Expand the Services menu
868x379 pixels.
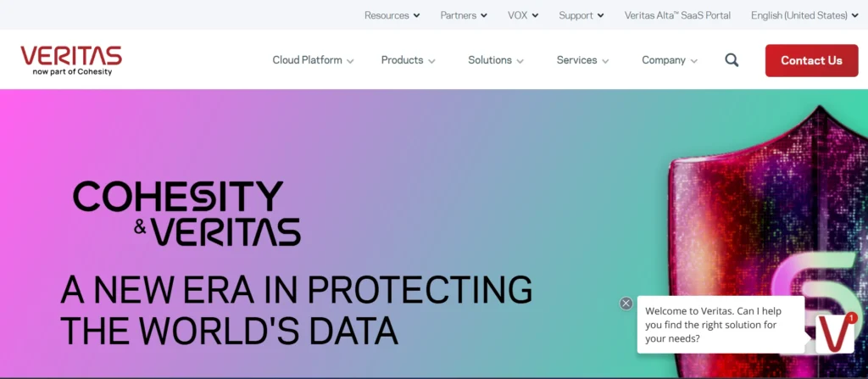tap(583, 60)
